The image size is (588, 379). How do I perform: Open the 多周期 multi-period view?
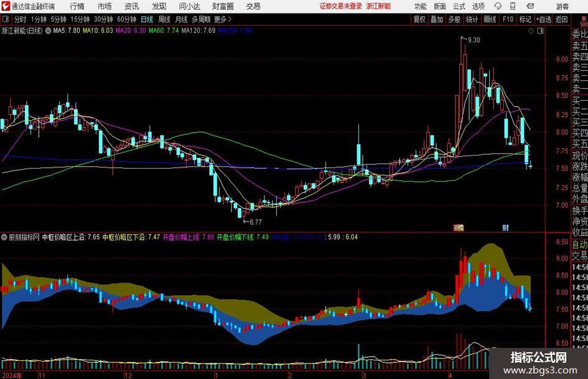[201, 19]
